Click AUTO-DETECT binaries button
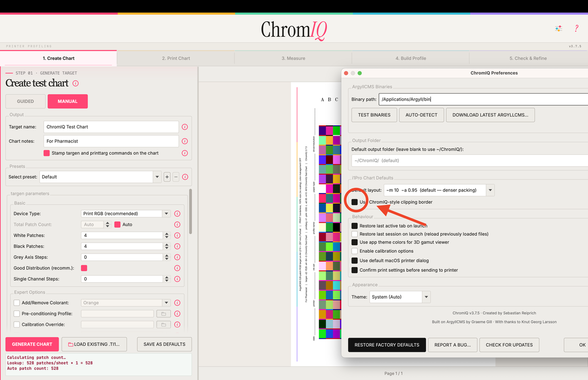 click(421, 115)
